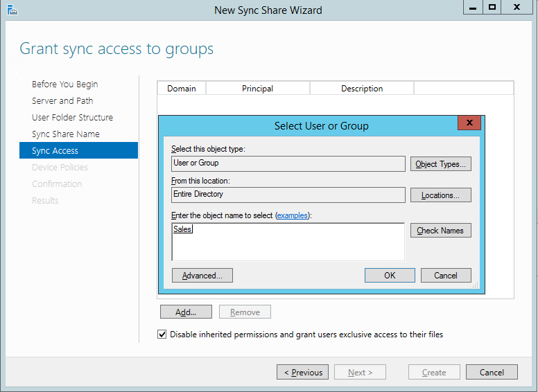Cancel the New Sync Share Wizard
Image resolution: width=538 pixels, height=392 pixels.
491,373
